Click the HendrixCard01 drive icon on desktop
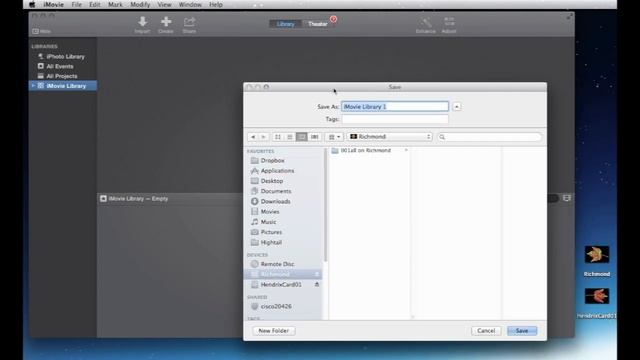The height and width of the screenshot is (360, 640). tap(597, 296)
